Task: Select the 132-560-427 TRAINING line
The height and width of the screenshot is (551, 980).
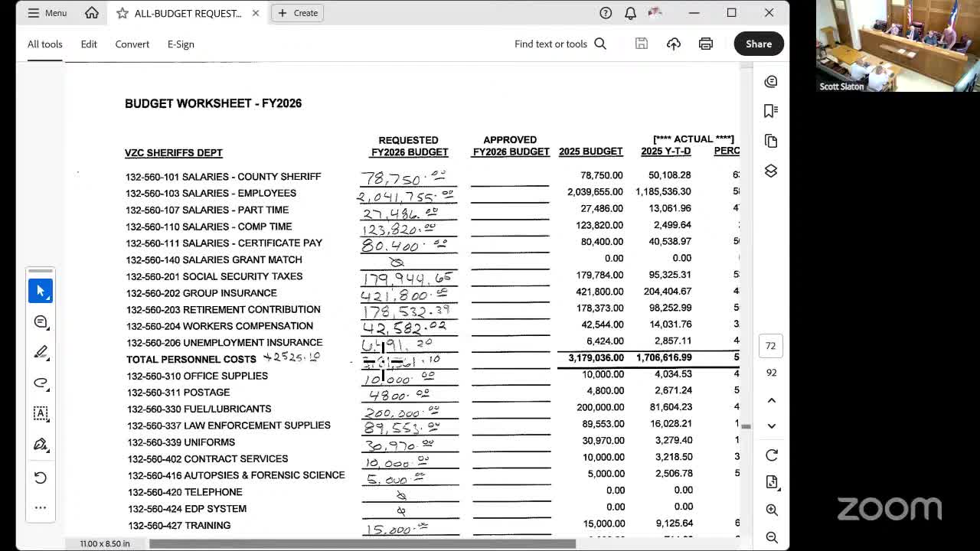Action: tap(179, 526)
